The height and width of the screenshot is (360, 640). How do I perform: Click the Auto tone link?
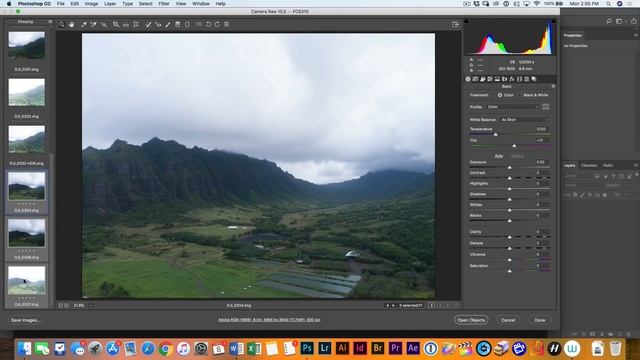click(499, 156)
